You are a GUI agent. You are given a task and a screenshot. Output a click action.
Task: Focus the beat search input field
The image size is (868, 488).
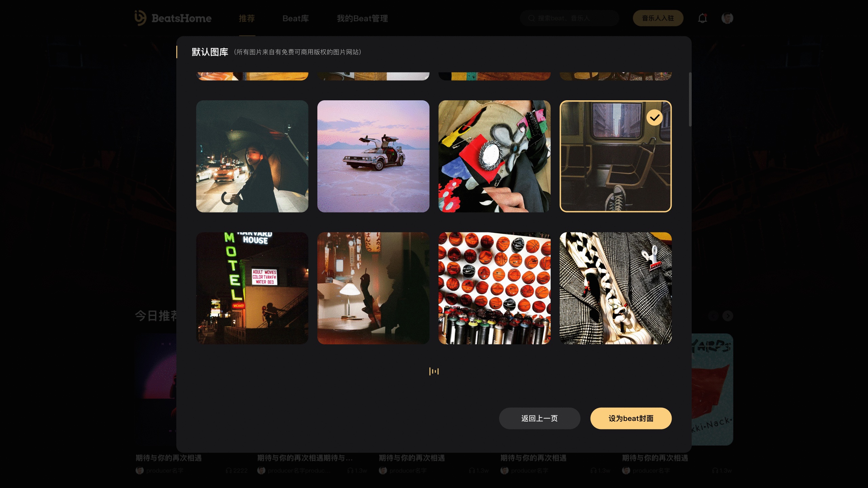point(570,18)
